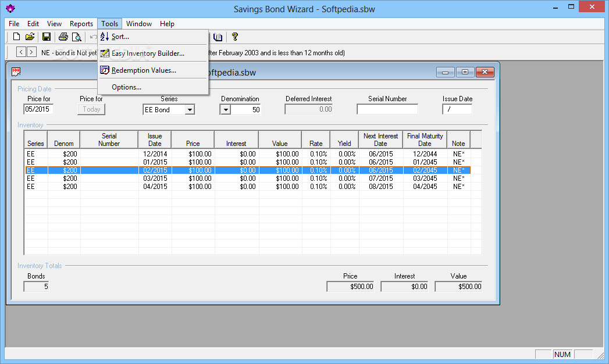
Task: Close the open Tools menu
Action: coord(109,24)
